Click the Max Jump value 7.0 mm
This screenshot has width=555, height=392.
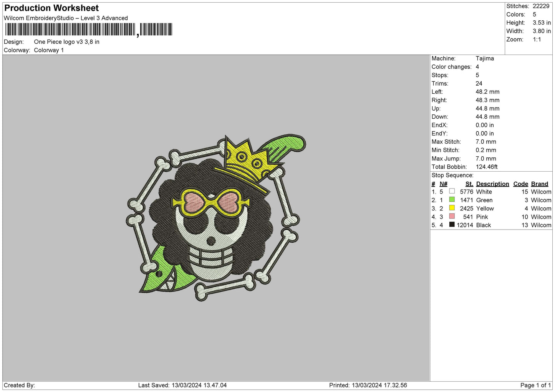tap(486, 159)
